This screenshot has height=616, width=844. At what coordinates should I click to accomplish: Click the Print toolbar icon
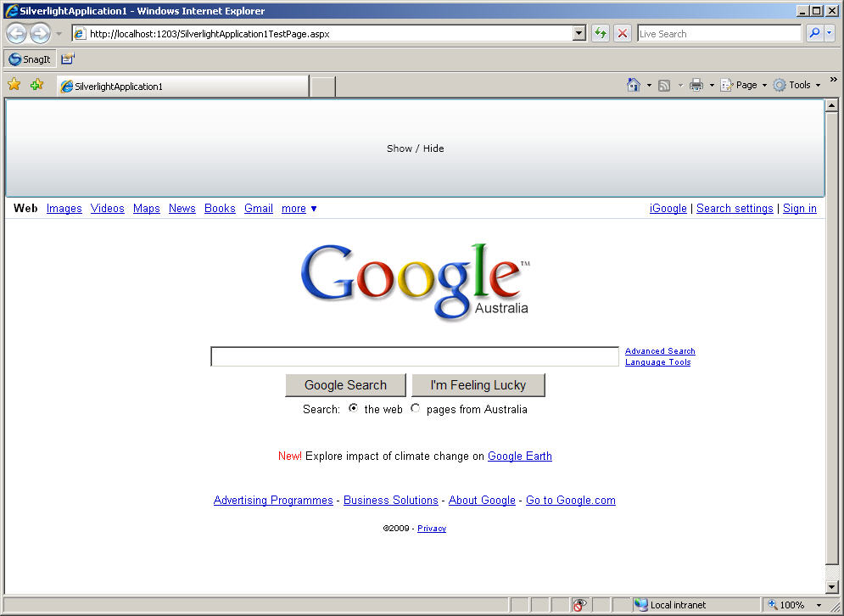click(x=696, y=85)
